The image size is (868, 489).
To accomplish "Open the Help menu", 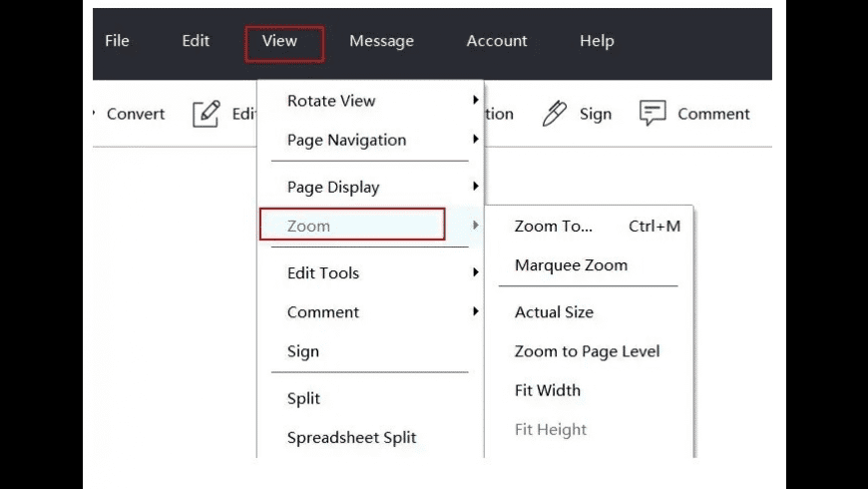I will [597, 41].
